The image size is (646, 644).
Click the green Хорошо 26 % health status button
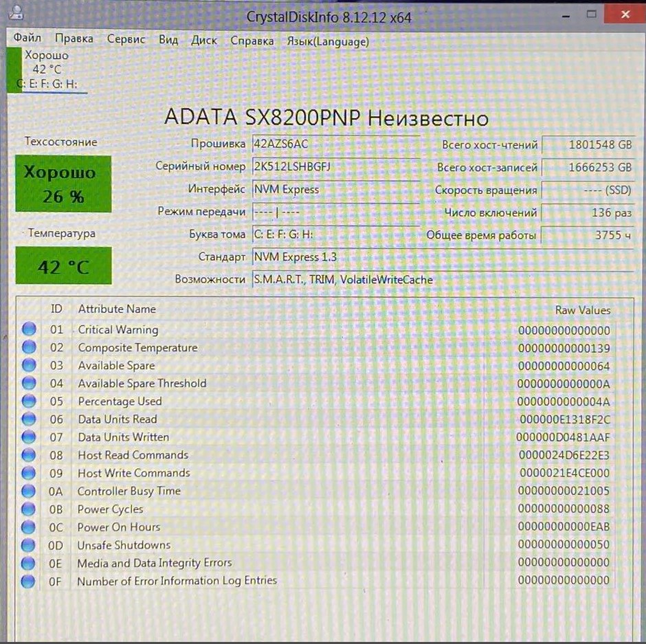point(63,184)
